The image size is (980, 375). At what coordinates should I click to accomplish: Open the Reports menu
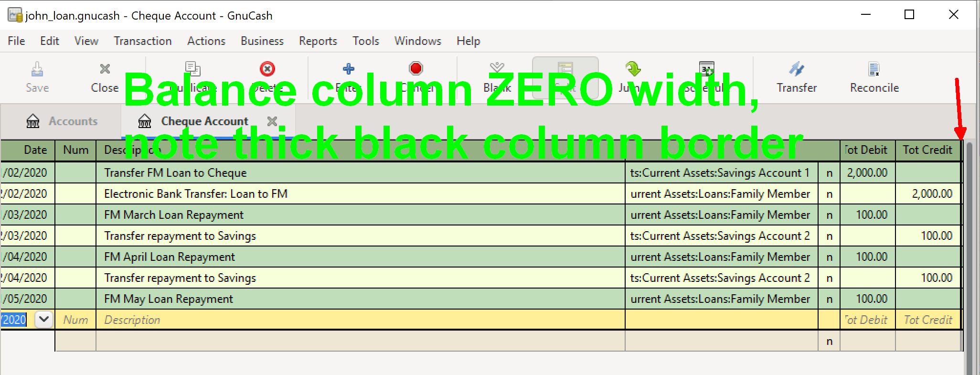318,41
